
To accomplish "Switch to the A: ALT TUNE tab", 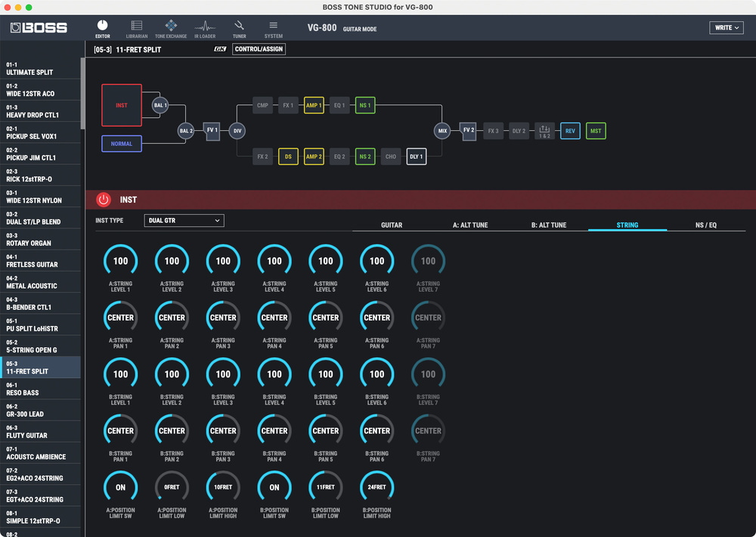I will [470, 225].
